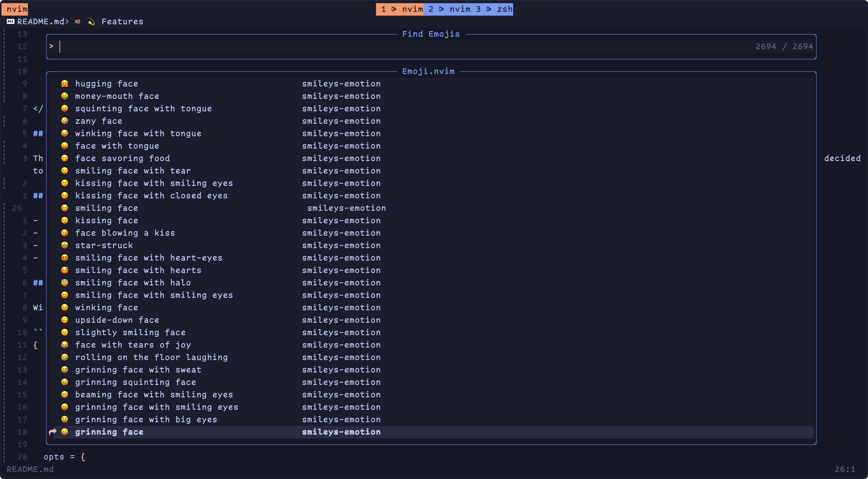Click the Features heading breadcrumb
868x479 pixels.
(122, 21)
